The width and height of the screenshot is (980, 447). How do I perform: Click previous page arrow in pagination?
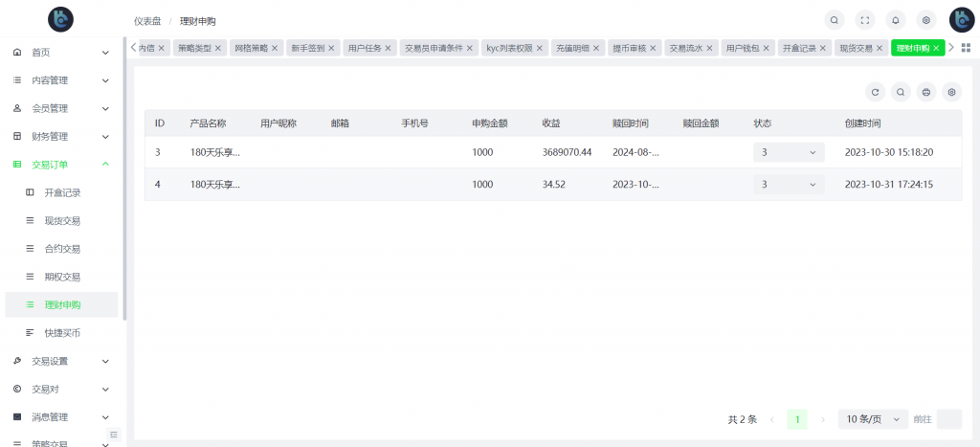(x=772, y=419)
